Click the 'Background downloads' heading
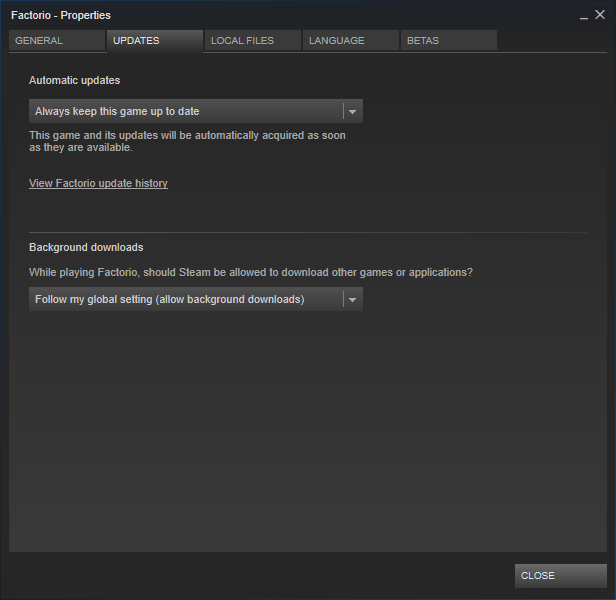 (86, 247)
